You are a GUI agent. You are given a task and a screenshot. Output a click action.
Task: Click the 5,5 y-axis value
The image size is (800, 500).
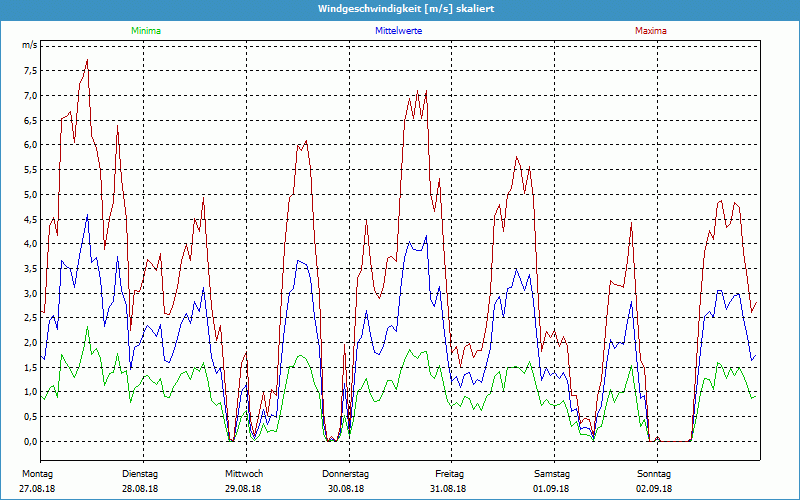(x=30, y=170)
